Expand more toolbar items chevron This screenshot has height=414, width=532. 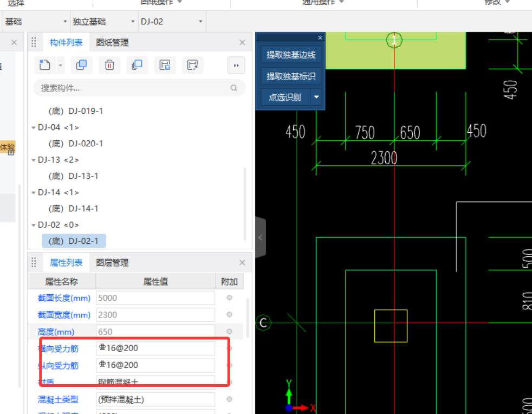pos(236,65)
